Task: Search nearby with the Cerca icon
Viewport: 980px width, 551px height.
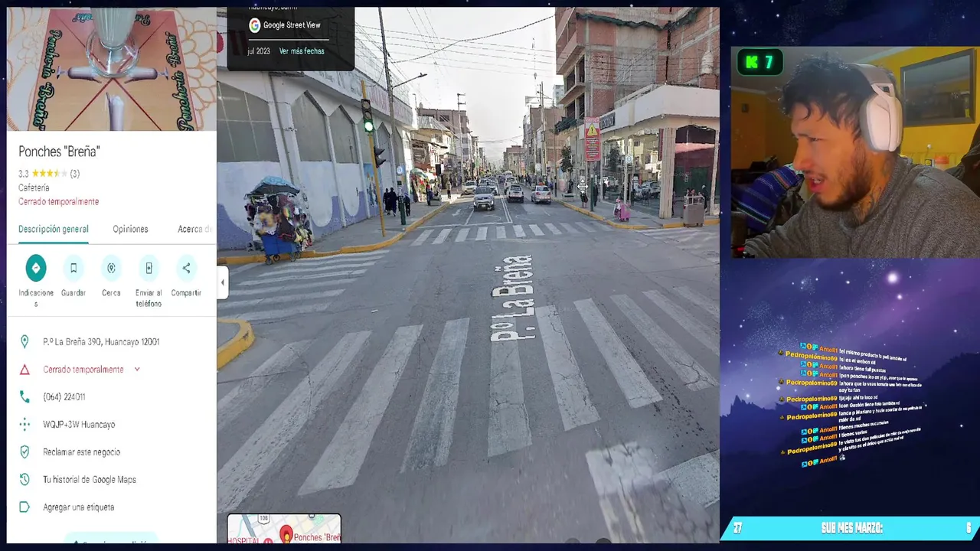Action: coord(111,268)
